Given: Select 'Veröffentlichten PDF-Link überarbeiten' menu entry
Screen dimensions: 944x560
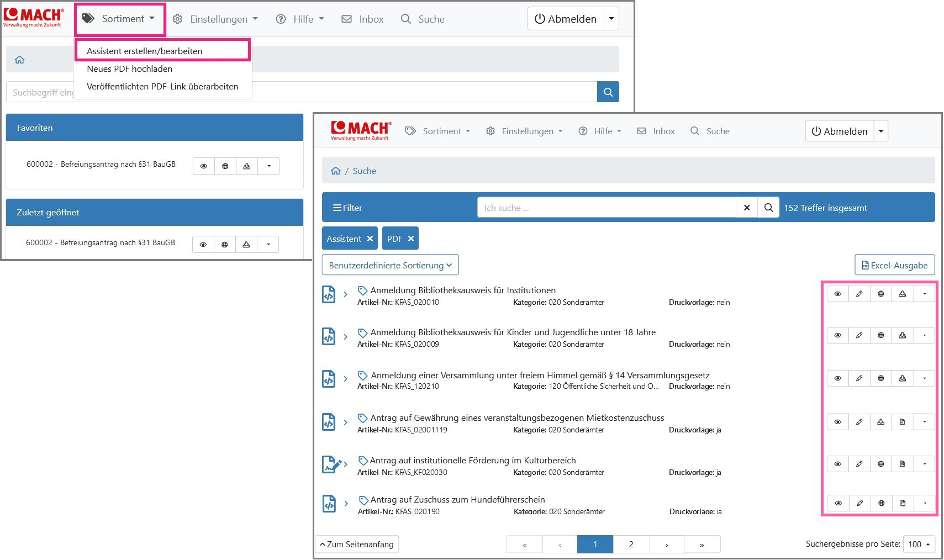Looking at the screenshot, I should (162, 86).
